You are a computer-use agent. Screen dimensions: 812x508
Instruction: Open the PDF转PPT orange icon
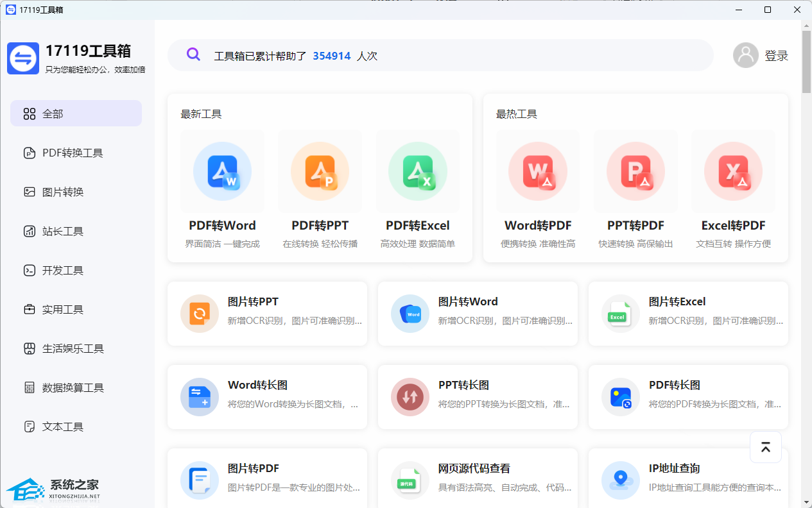tap(320, 171)
